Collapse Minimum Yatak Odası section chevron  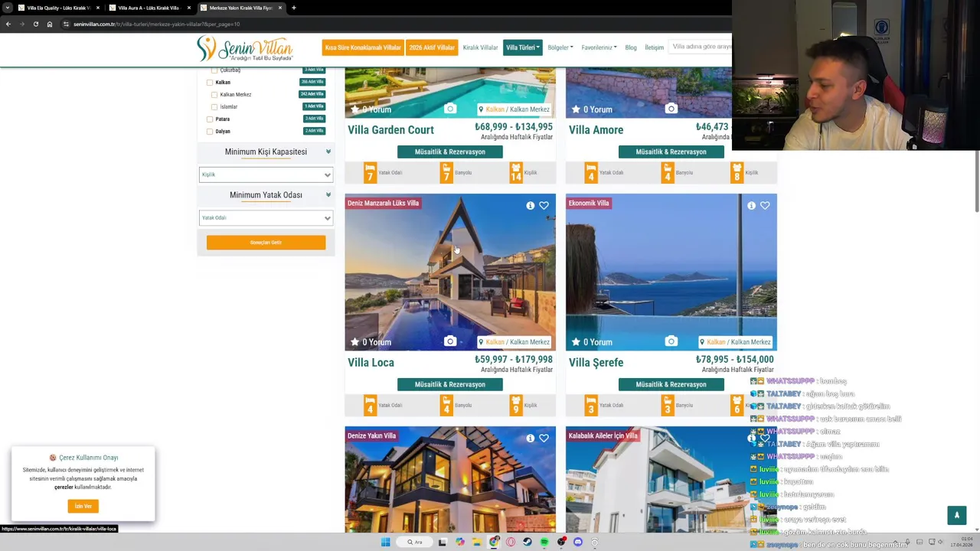coord(328,195)
